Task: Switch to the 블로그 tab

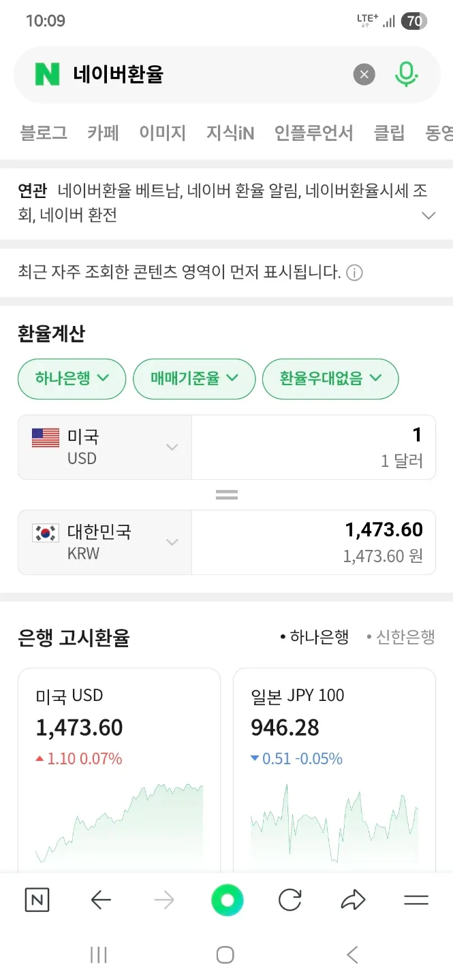Action: [44, 133]
